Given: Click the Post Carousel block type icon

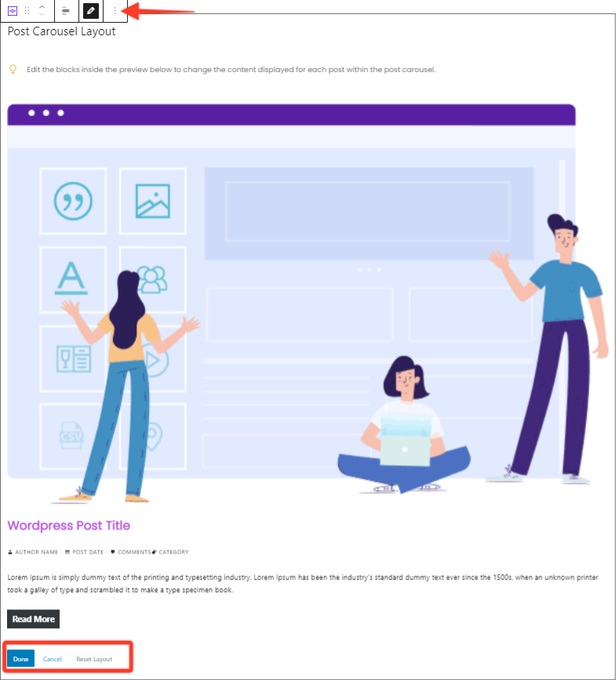Looking at the screenshot, I should (x=13, y=11).
